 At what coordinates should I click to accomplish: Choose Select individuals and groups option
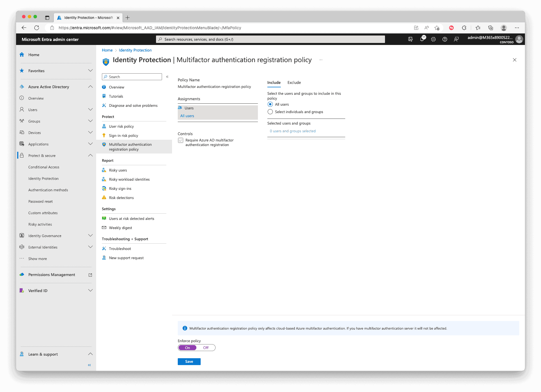coord(270,112)
